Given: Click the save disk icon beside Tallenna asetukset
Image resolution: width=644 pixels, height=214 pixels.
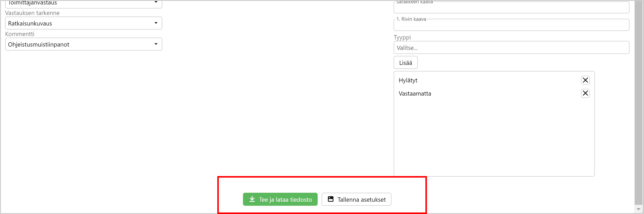Looking at the screenshot, I should coord(330,199).
